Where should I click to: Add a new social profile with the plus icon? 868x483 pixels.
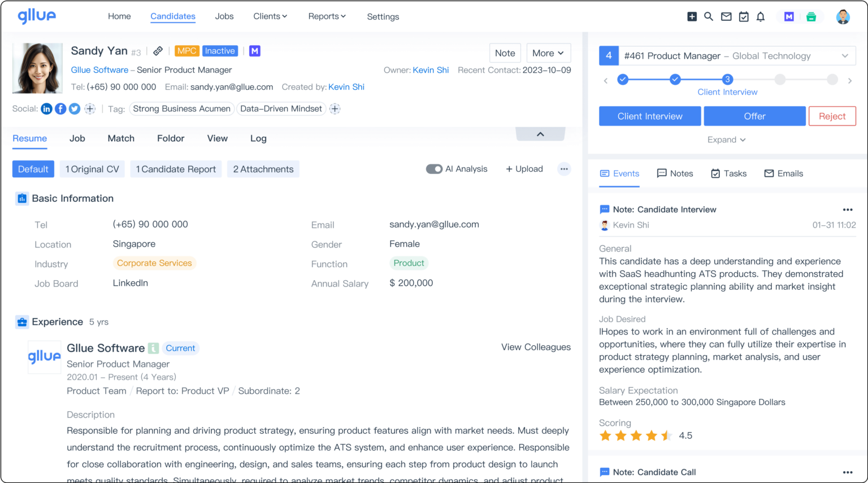point(90,108)
